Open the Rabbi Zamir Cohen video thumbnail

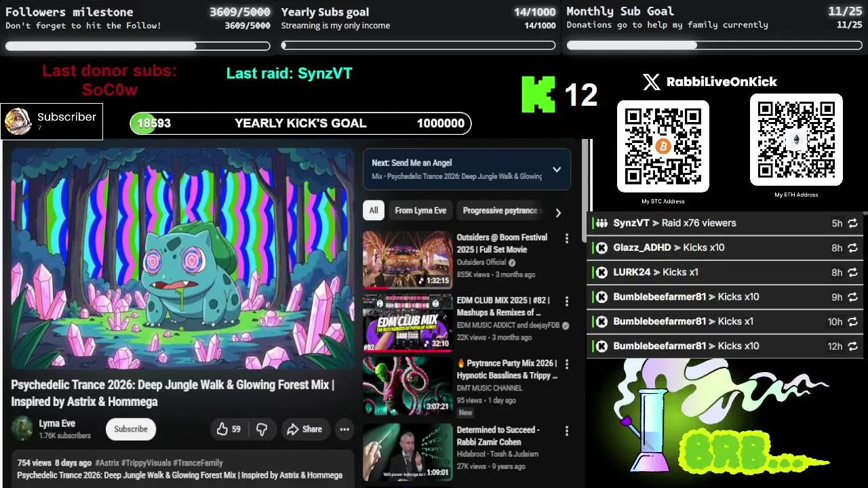point(408,452)
